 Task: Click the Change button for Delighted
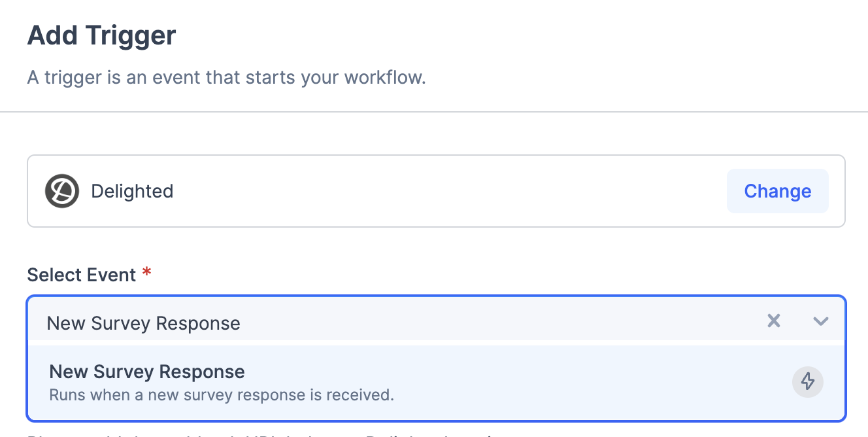(777, 191)
